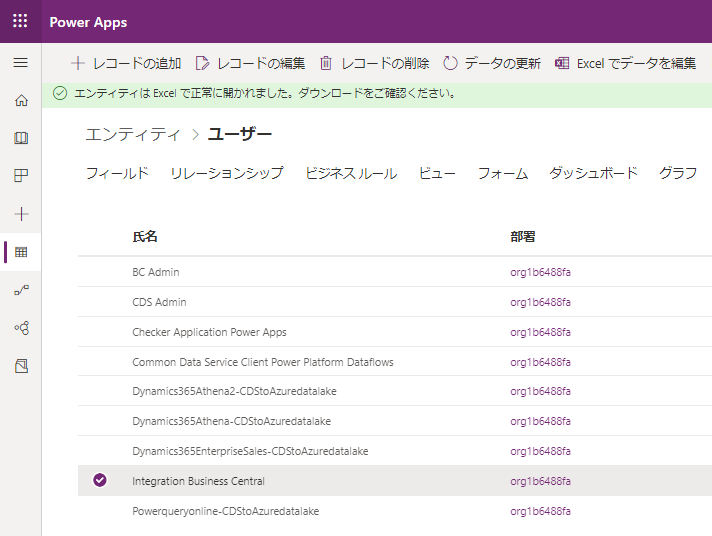Click the Power Apps title
The height and width of the screenshot is (536, 712).
(88, 22)
